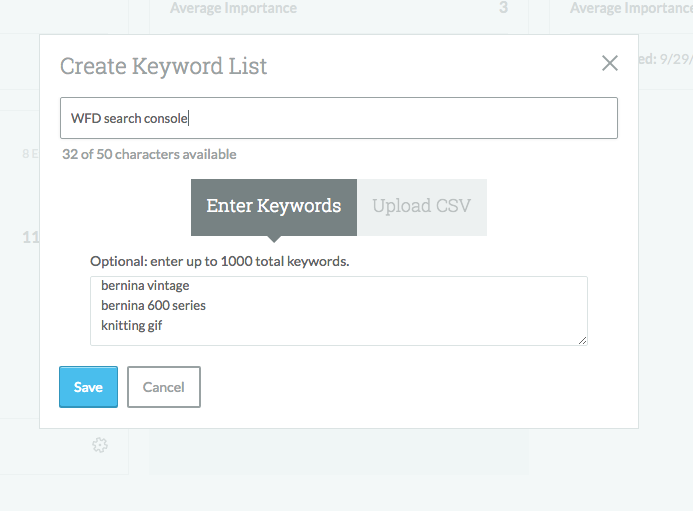The image size is (693, 511).
Task: Click the left Average Importance label in background
Action: coord(233,8)
